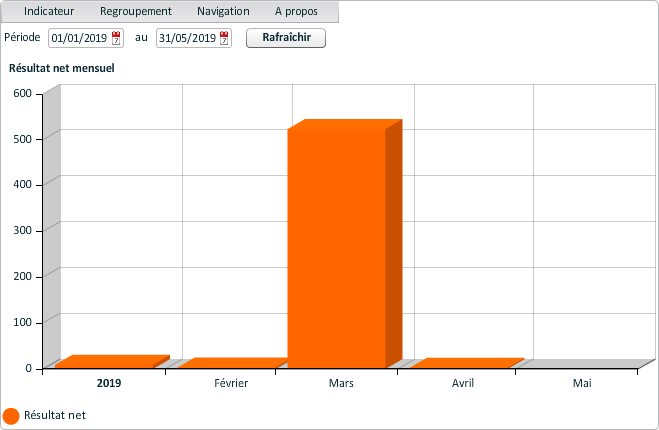This screenshot has width=659, height=430.
Task: Click the orange Résultat net legend marker
Action: click(11, 416)
